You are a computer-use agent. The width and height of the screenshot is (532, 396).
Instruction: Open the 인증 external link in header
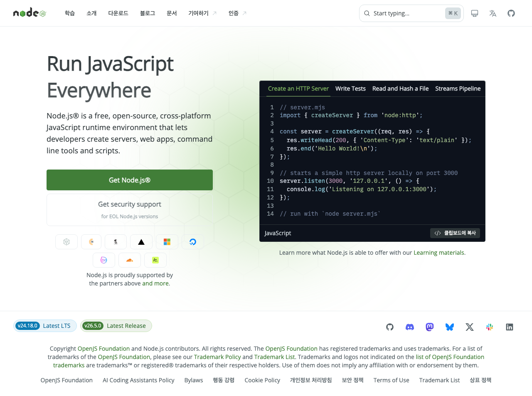[237, 13]
